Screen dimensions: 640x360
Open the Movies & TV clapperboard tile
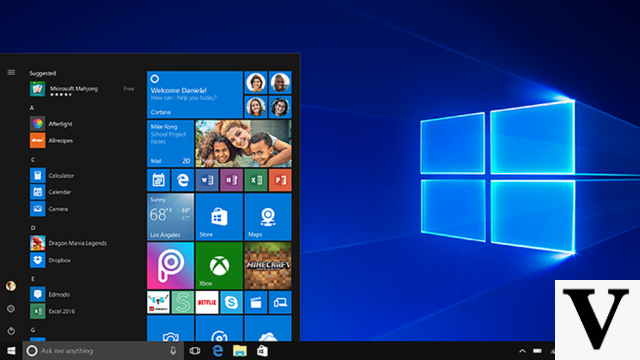256,302
